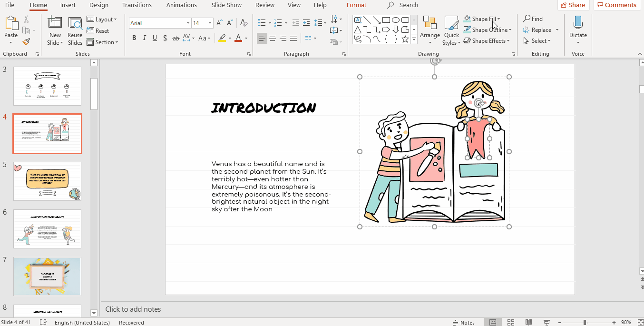Open the Format contextual tab

tap(356, 5)
